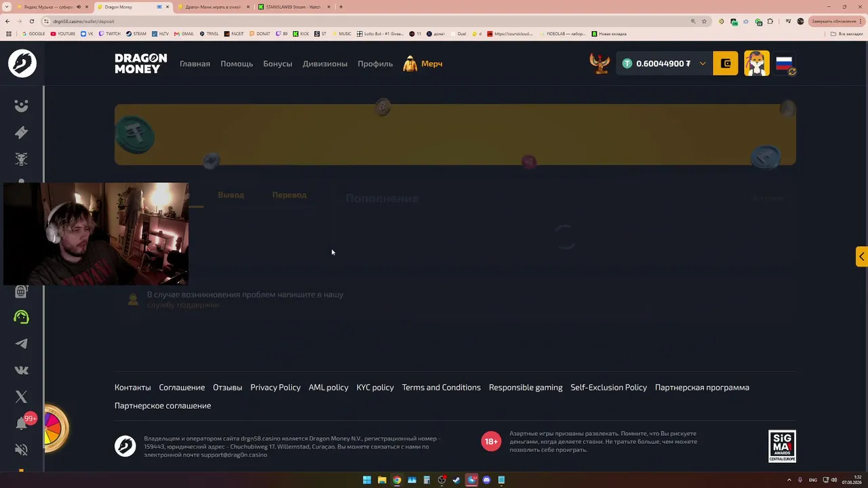Open File Explorer from the taskbar
Screen dimensions: 868x488
[x=382, y=480]
